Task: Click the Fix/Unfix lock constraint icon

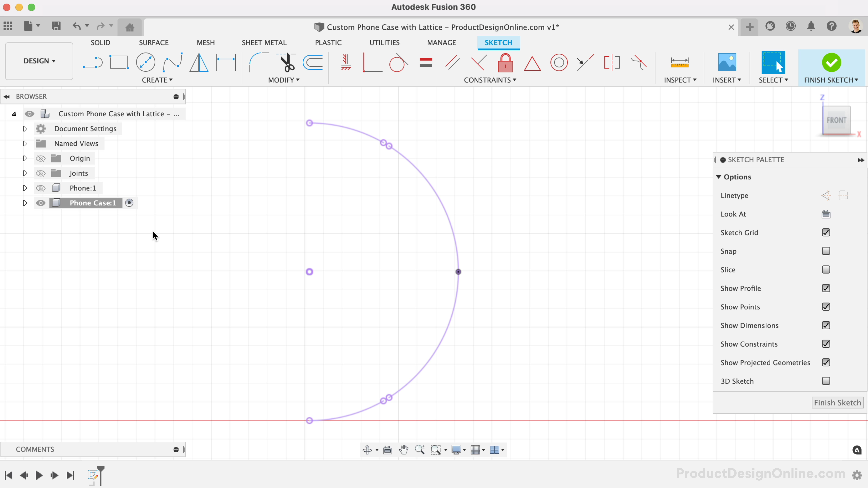Action: pyautogui.click(x=505, y=63)
